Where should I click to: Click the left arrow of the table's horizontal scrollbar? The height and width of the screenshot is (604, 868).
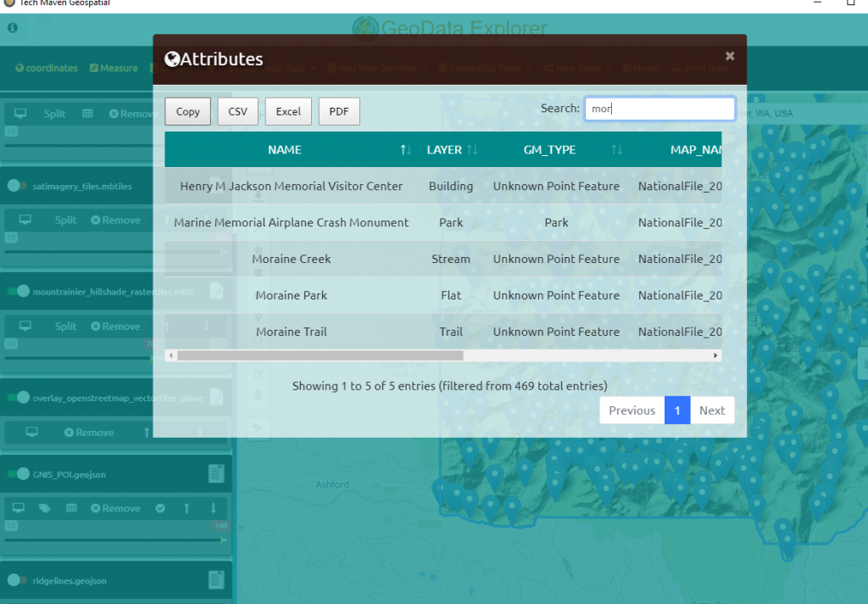tap(171, 355)
